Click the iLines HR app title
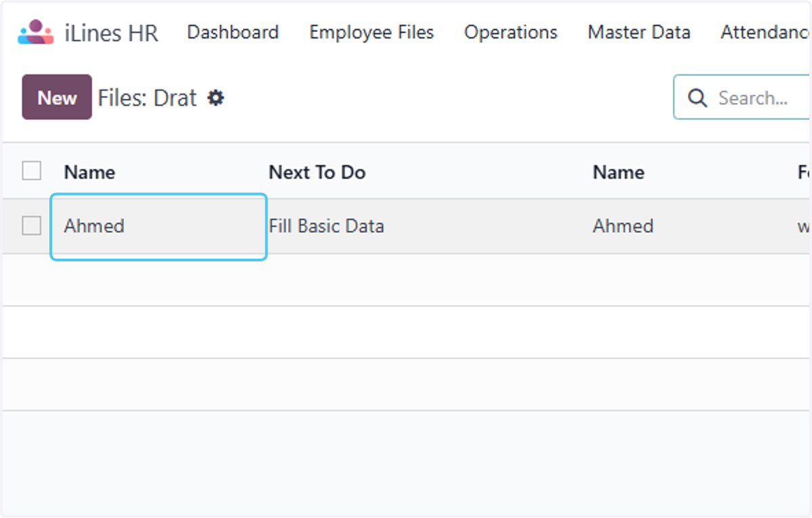This screenshot has height=518, width=812. (x=112, y=33)
